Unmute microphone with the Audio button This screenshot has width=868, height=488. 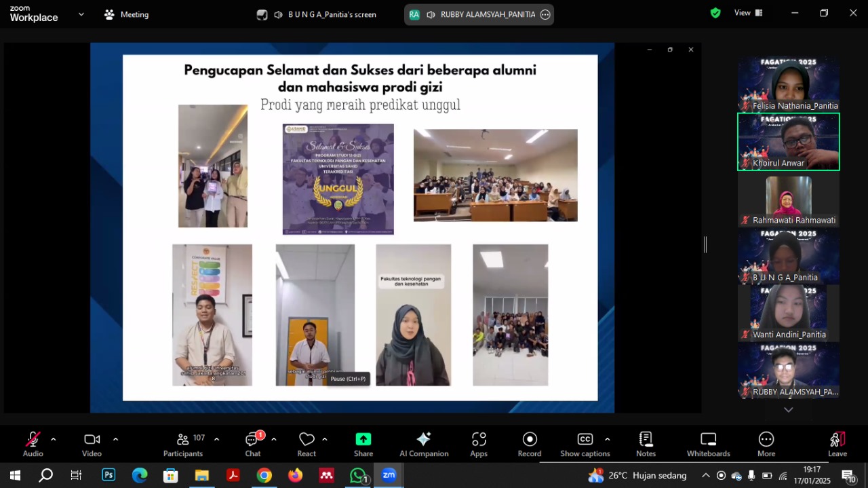tap(33, 445)
